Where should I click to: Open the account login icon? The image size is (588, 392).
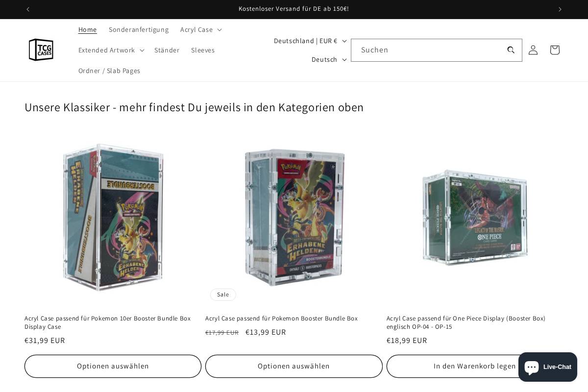pyautogui.click(x=533, y=50)
